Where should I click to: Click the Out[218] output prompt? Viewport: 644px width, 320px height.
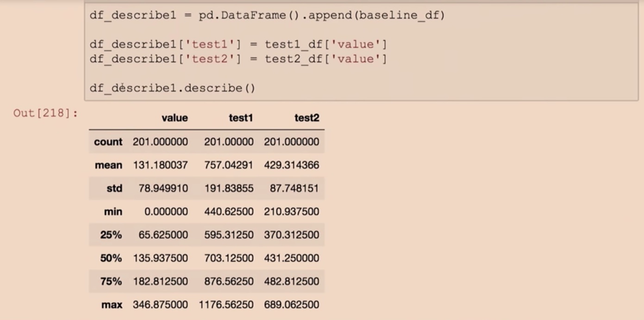(x=44, y=114)
